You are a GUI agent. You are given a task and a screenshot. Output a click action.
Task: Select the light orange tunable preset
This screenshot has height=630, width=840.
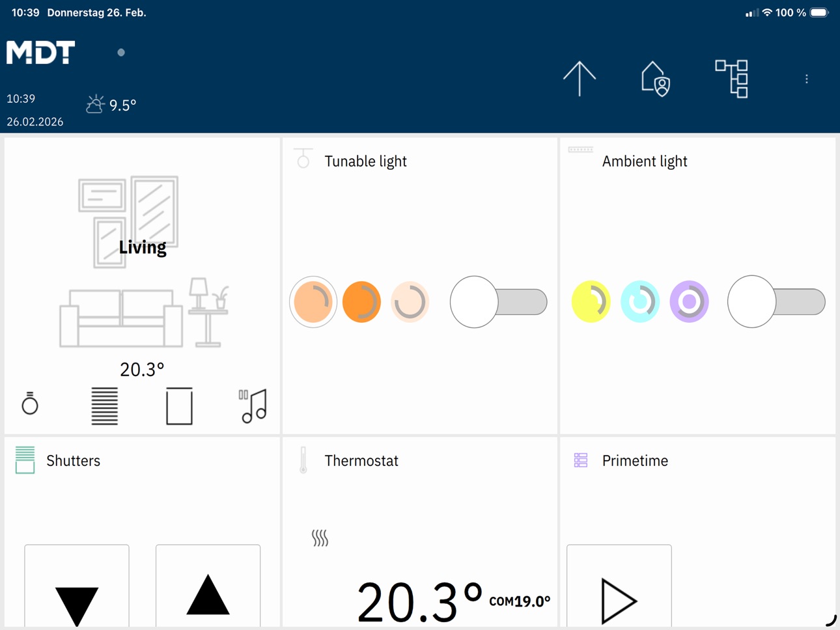coord(313,302)
